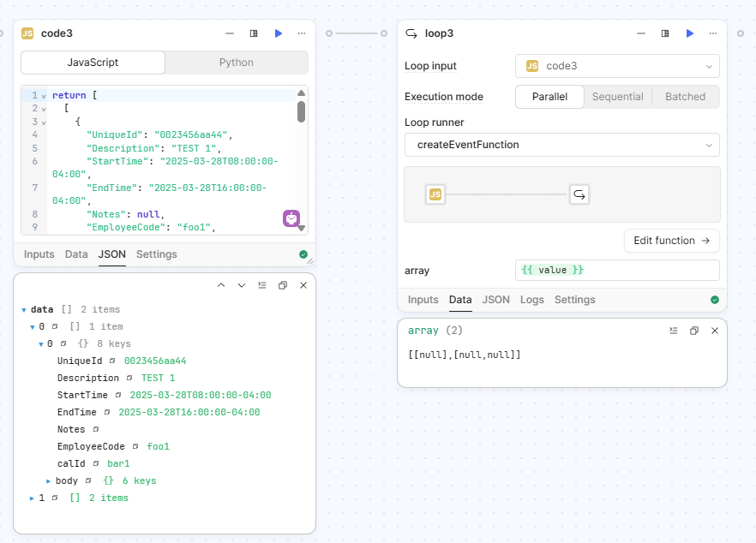Toggle format icon in loop3 array panel

(674, 331)
